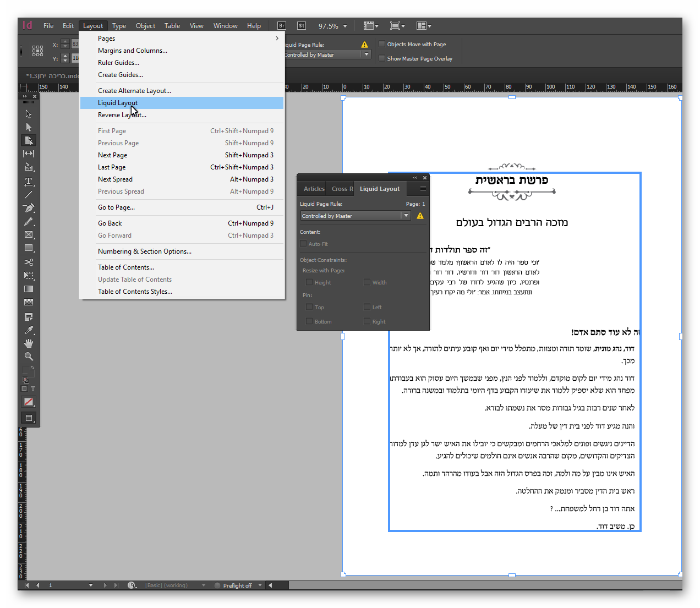Image resolution: width=700 pixels, height=608 pixels.
Task: Click formatting affects text T icon
Action: (x=33, y=388)
